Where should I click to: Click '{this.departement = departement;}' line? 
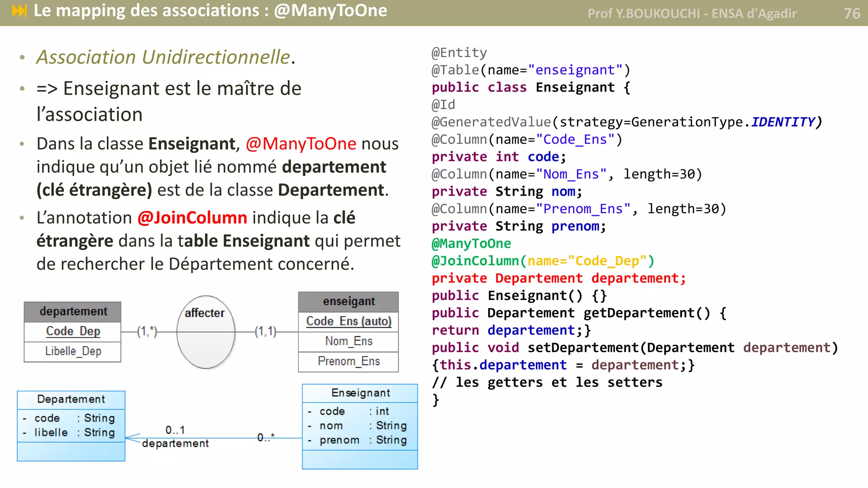563,366
